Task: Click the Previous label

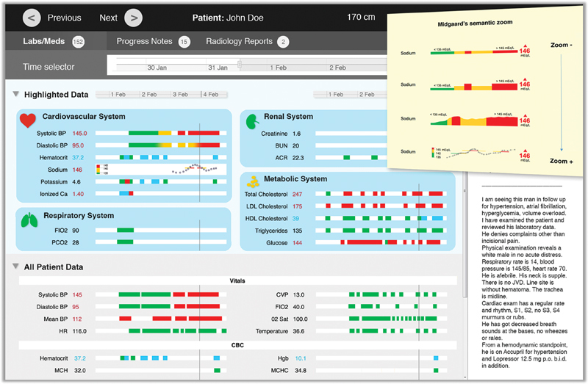Action: coord(64,18)
